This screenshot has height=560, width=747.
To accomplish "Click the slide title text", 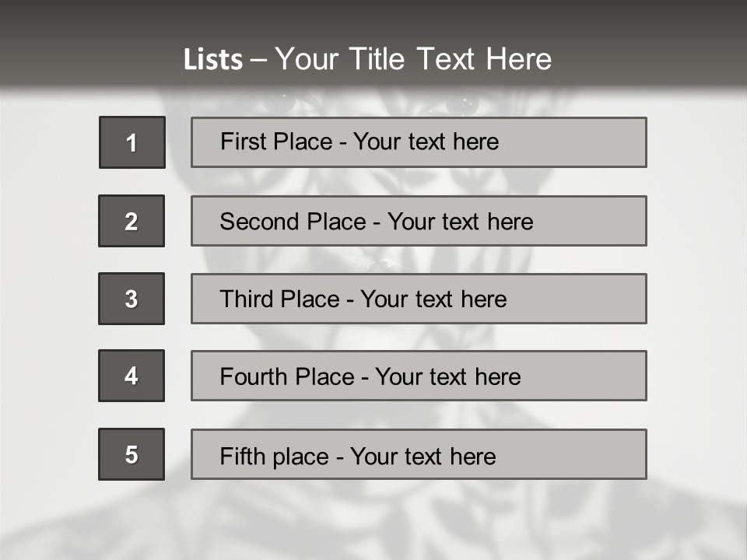I will [x=367, y=59].
